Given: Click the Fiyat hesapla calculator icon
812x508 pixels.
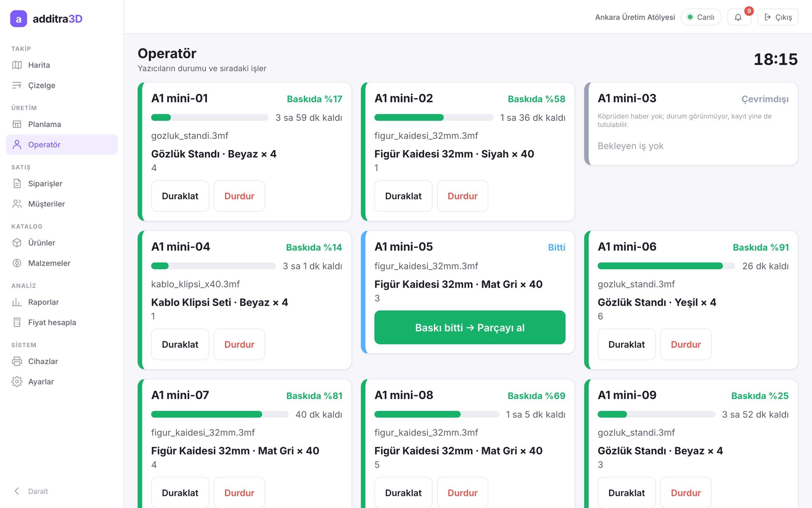Looking at the screenshot, I should pyautogui.click(x=17, y=323).
